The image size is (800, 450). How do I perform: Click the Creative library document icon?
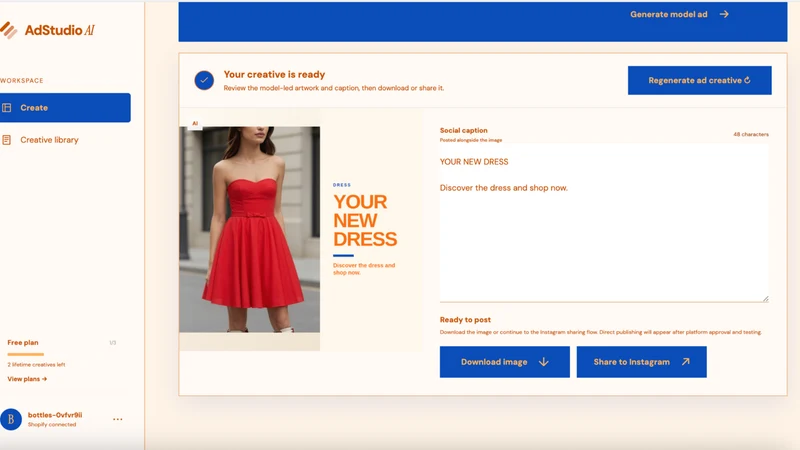click(x=7, y=140)
